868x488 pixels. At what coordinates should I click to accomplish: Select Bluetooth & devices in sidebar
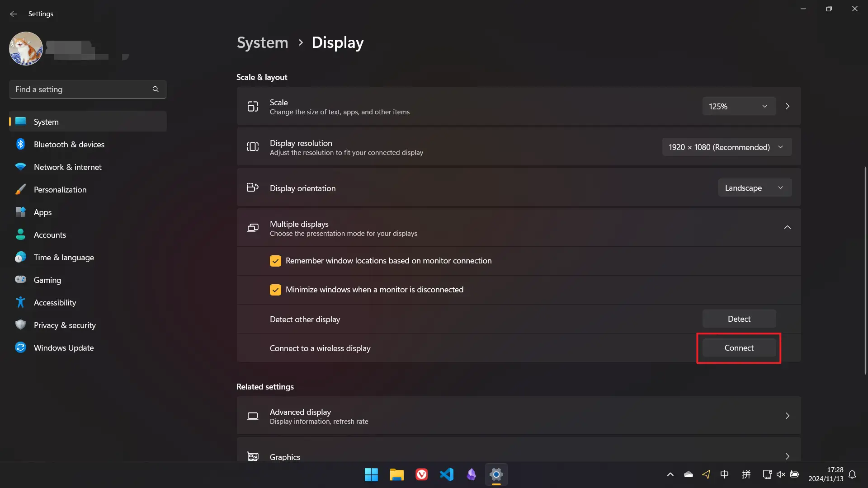[69, 144]
